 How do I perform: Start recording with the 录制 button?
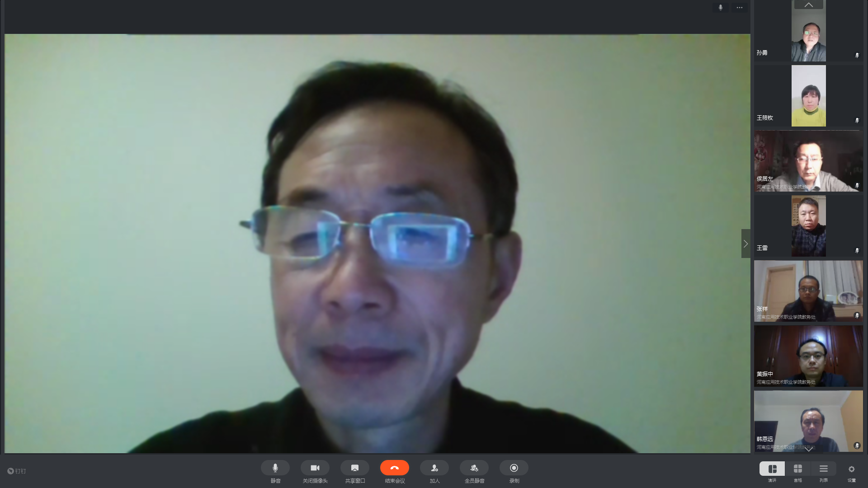point(514,468)
